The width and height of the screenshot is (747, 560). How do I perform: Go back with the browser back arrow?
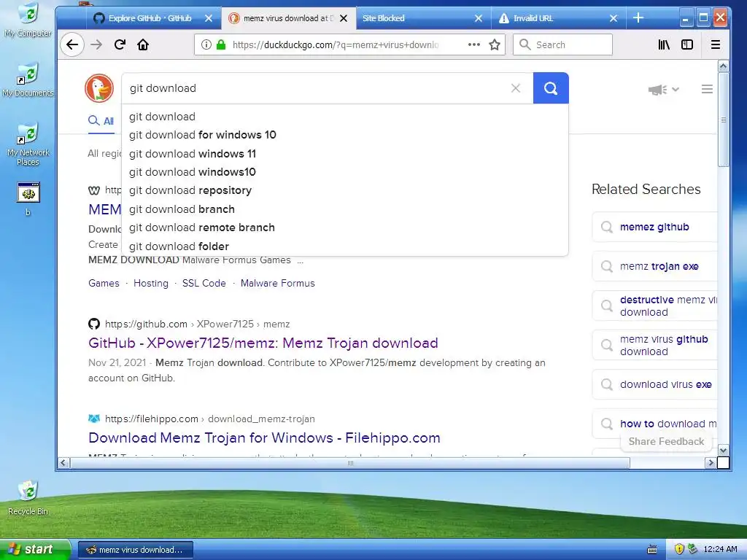(x=72, y=44)
